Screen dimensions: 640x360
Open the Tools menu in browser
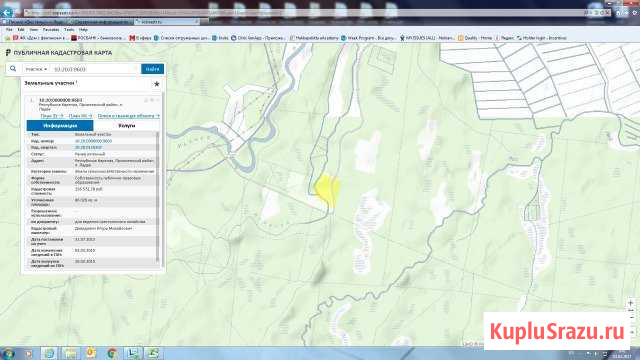click(69, 30)
